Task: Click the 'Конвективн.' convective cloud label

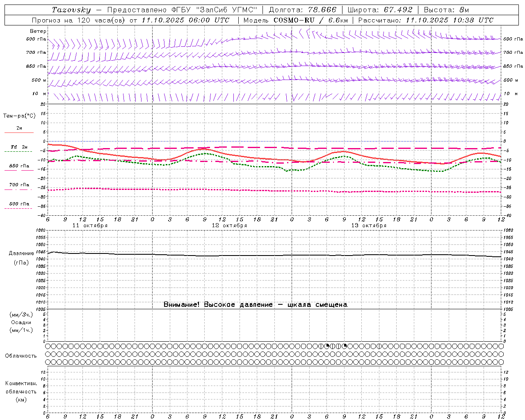Action: tap(21, 383)
